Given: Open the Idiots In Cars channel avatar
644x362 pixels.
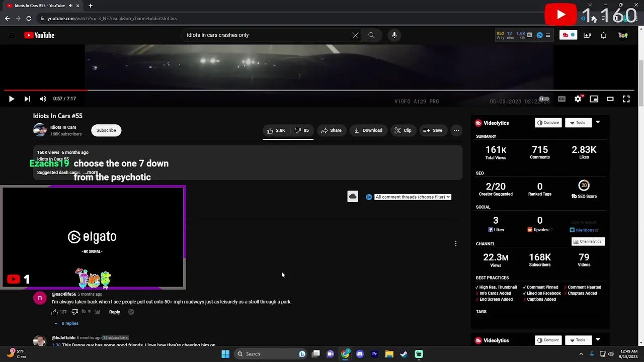Looking at the screenshot, I should pos(40,130).
